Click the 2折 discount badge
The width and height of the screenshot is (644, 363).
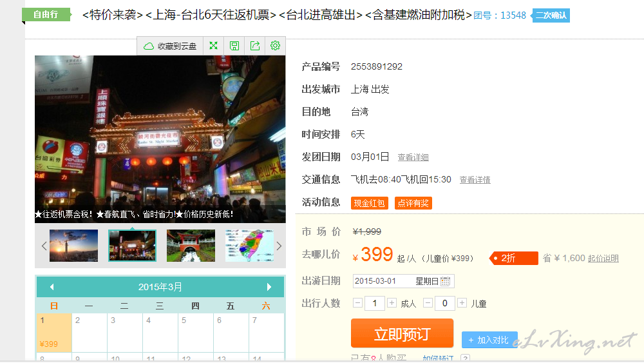click(514, 258)
